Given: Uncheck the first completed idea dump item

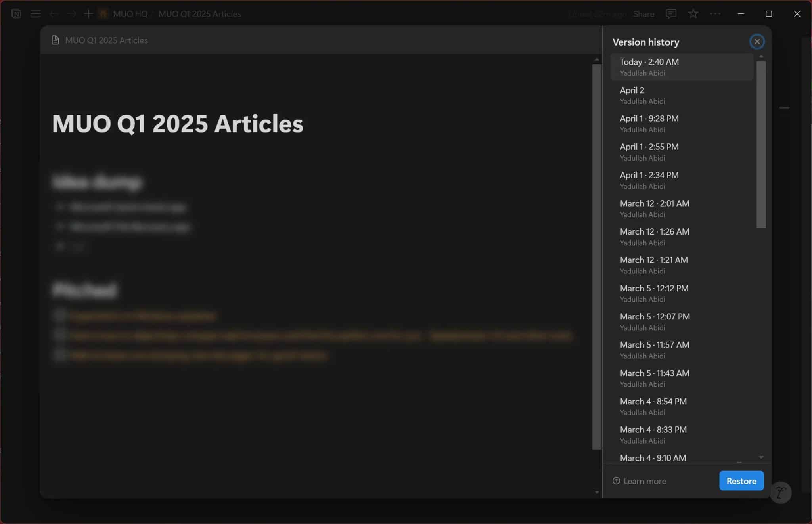Looking at the screenshot, I should click(x=60, y=207).
